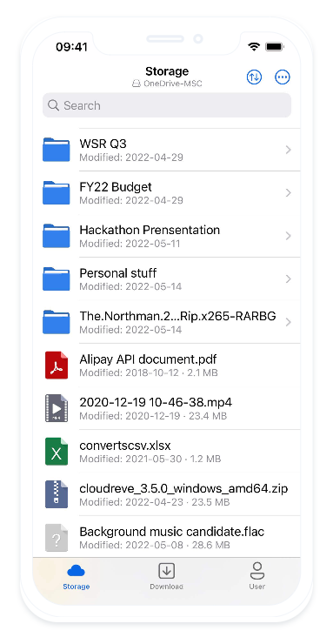Tap the sort arrows icon in header
Viewport: 333px width, 644px height.
[254, 77]
